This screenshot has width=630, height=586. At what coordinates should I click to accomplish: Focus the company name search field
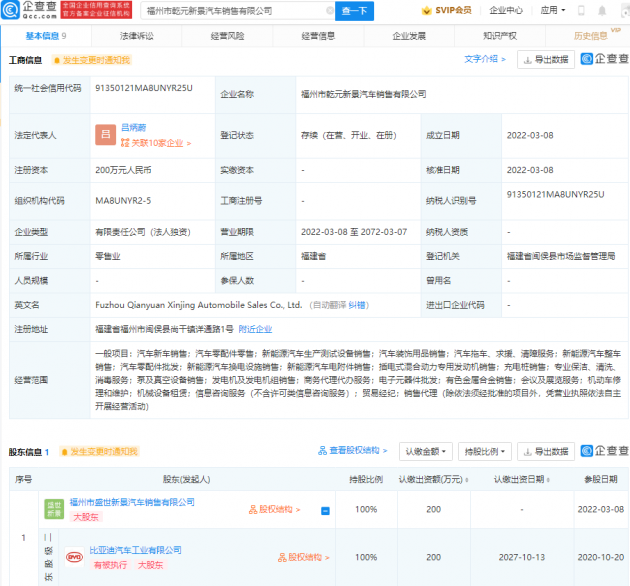pos(236,11)
